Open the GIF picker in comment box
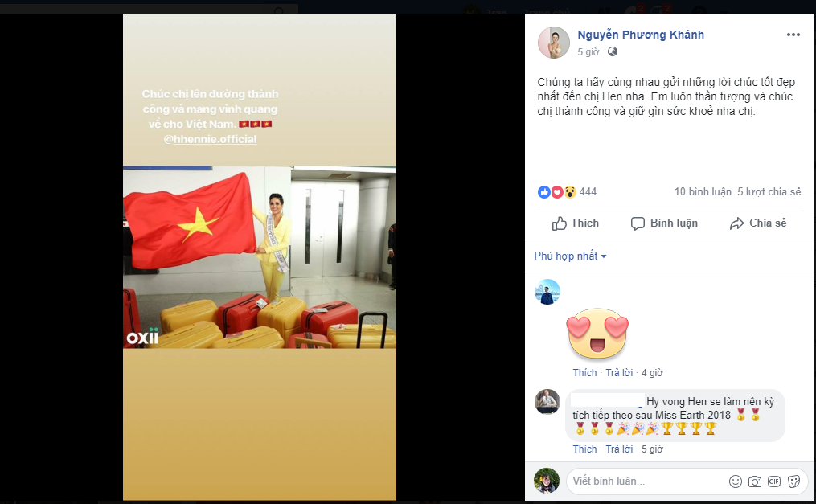This screenshot has height=504, width=816. pyautogui.click(x=774, y=481)
